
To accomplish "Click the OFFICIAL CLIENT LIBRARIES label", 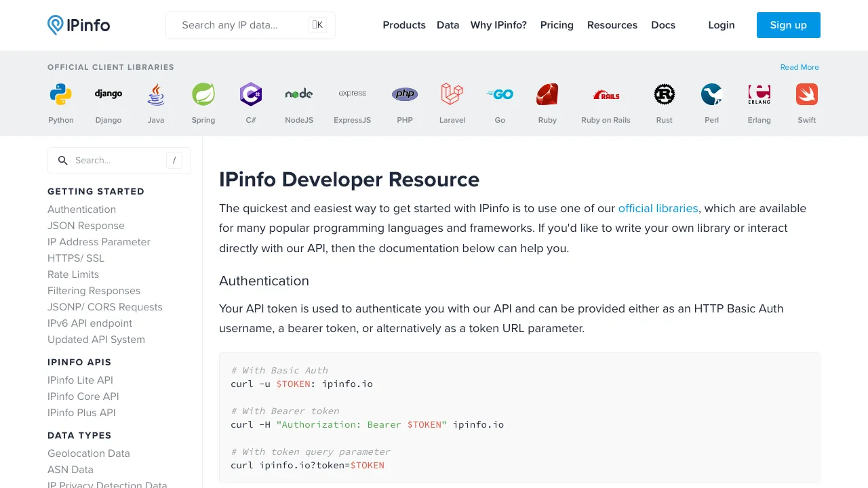I will coord(111,67).
